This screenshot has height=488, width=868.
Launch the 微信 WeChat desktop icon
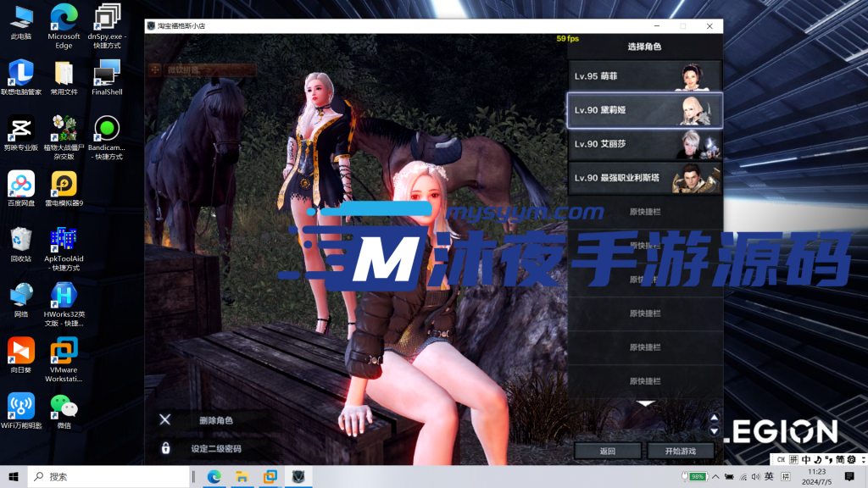click(x=64, y=407)
